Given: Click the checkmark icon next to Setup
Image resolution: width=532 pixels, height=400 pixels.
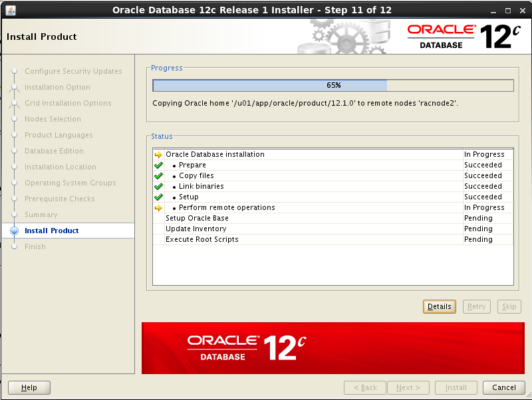Looking at the screenshot, I should tap(158, 197).
